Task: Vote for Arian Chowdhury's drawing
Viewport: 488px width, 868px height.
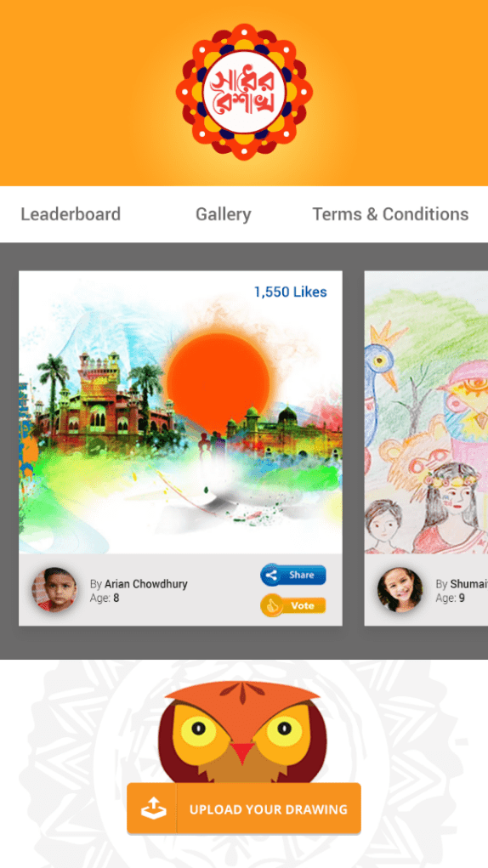Action: [x=293, y=605]
